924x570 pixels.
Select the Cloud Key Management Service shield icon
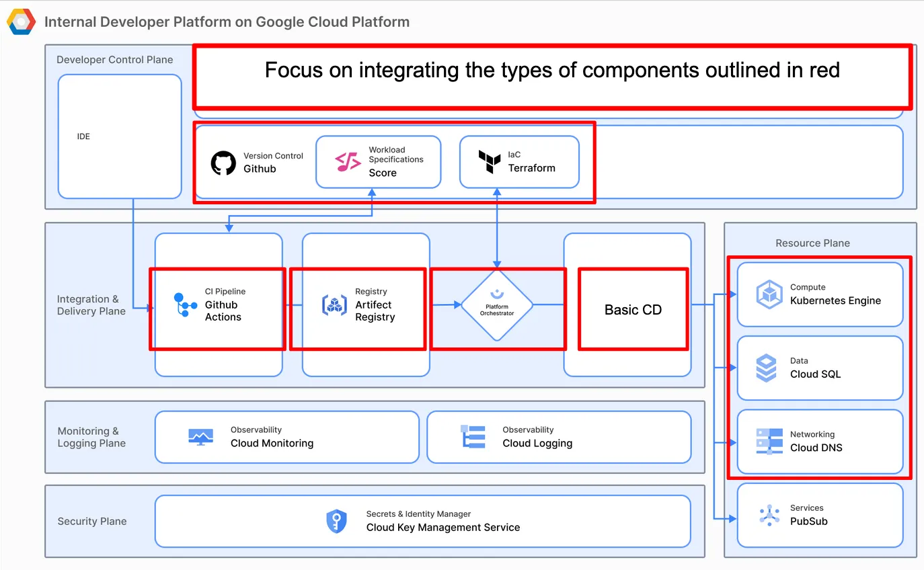pyautogui.click(x=336, y=520)
